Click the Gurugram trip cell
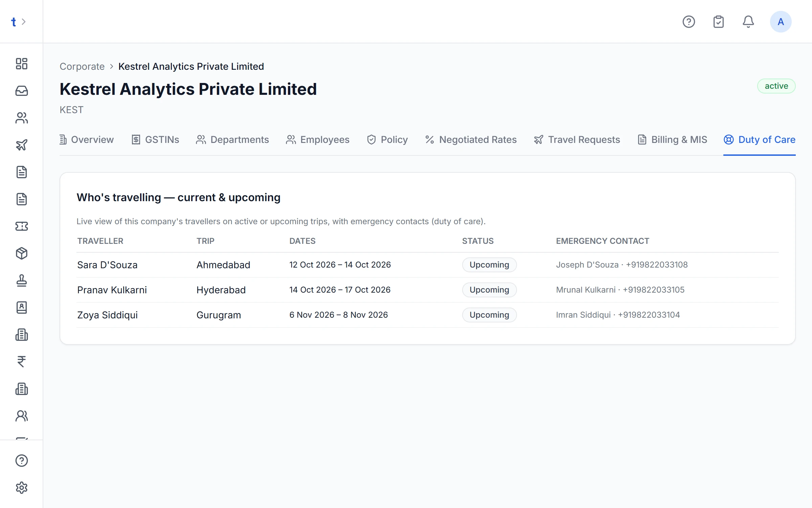812x508 pixels. [x=219, y=315]
